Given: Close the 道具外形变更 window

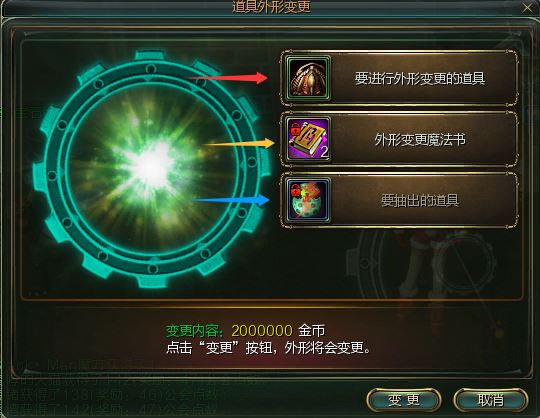Looking at the screenshot, I should tap(528, 7).
